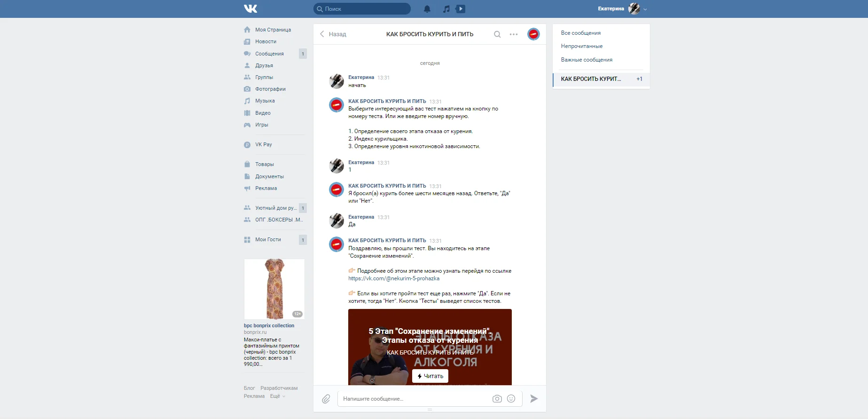Click the Товары shopping bag icon
The height and width of the screenshot is (419, 868).
(x=247, y=164)
